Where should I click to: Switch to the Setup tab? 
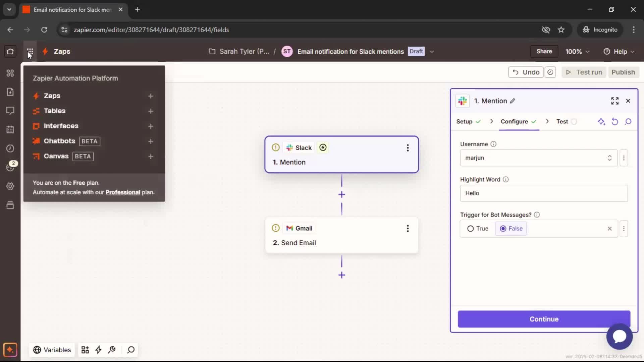click(468, 122)
